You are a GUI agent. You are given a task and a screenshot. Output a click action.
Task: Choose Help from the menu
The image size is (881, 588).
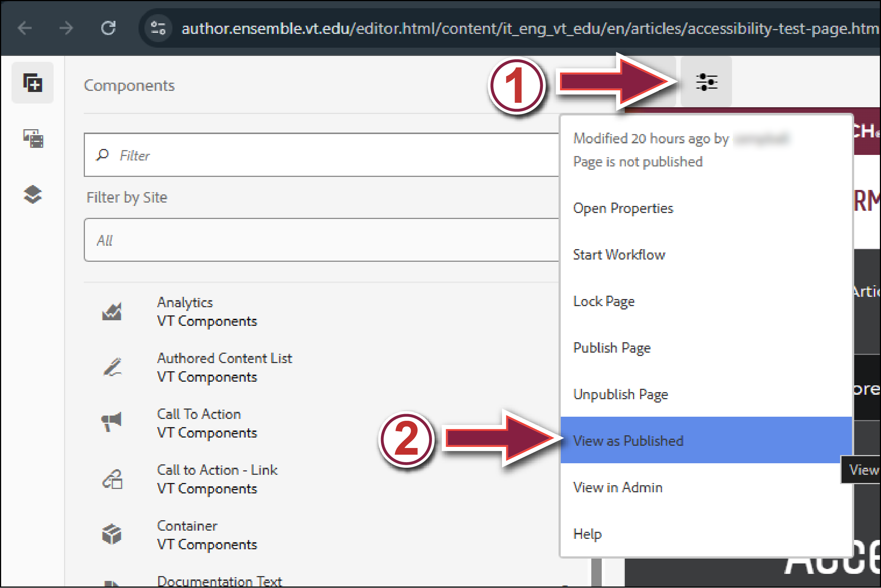pyautogui.click(x=706, y=534)
